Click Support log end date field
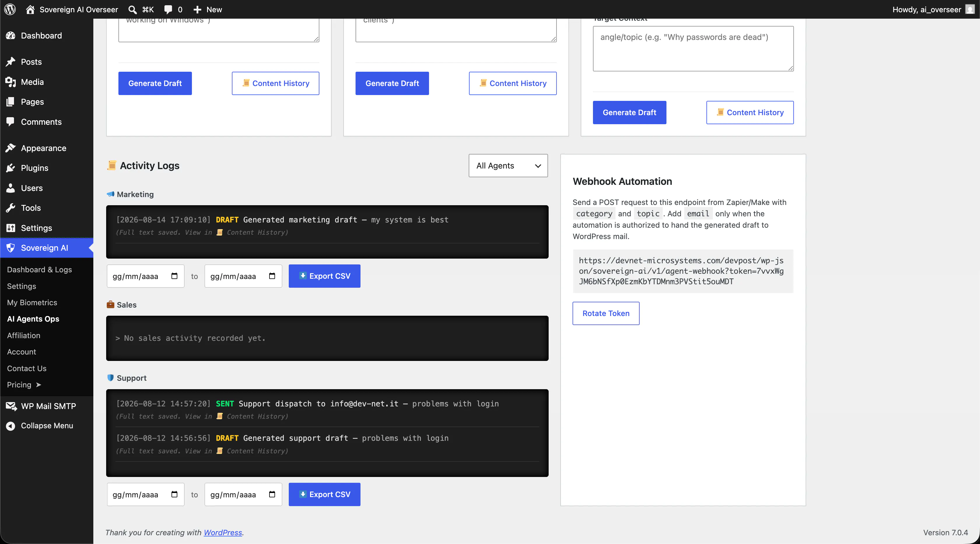 coord(243,494)
